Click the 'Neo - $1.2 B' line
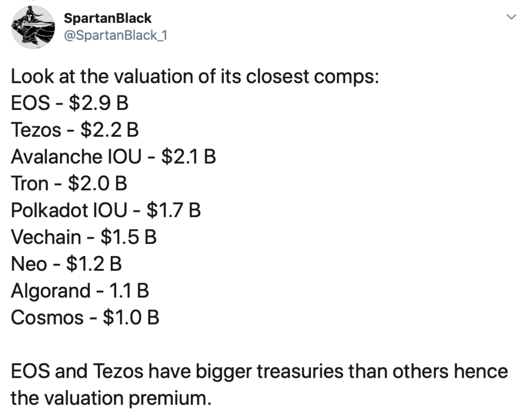The image size is (528, 420). click(x=66, y=264)
